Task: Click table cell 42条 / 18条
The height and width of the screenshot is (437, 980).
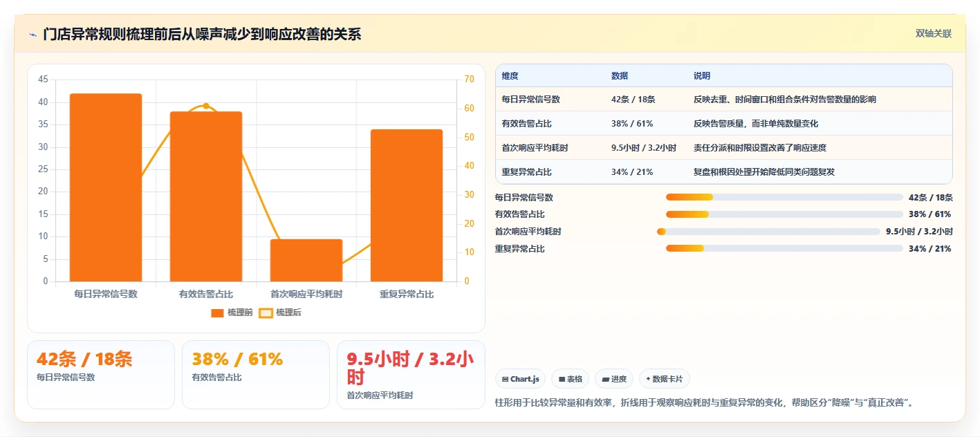Action: [x=634, y=100]
